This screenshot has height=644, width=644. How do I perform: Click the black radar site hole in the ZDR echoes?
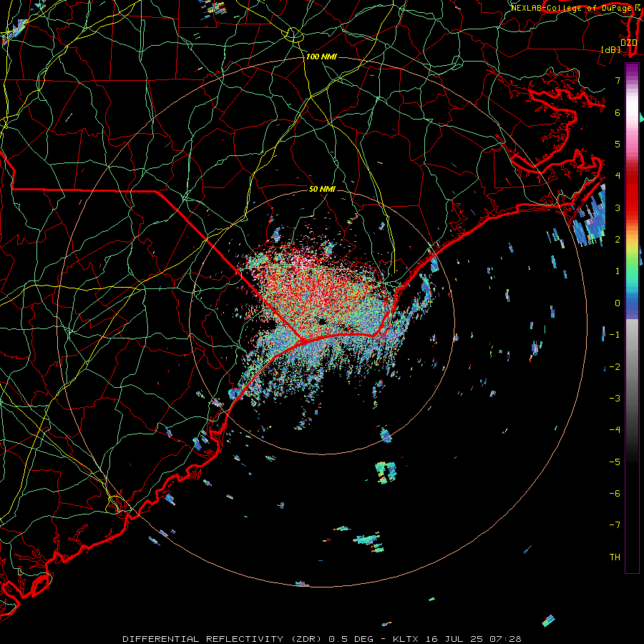(322, 321)
